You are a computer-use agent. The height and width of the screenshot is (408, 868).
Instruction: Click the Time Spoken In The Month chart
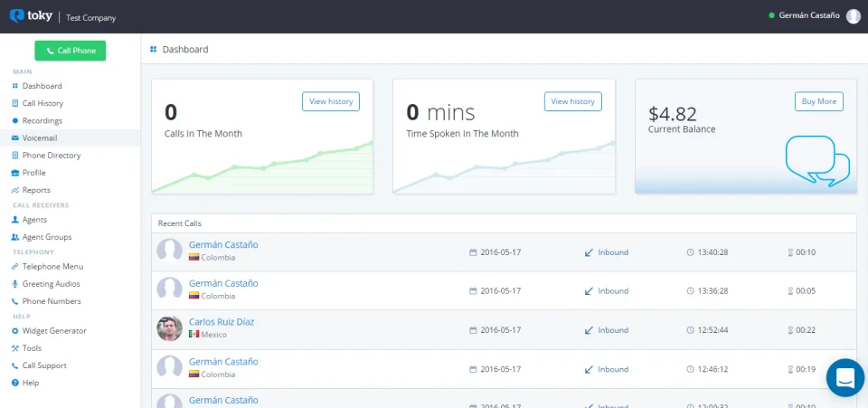pos(505,167)
